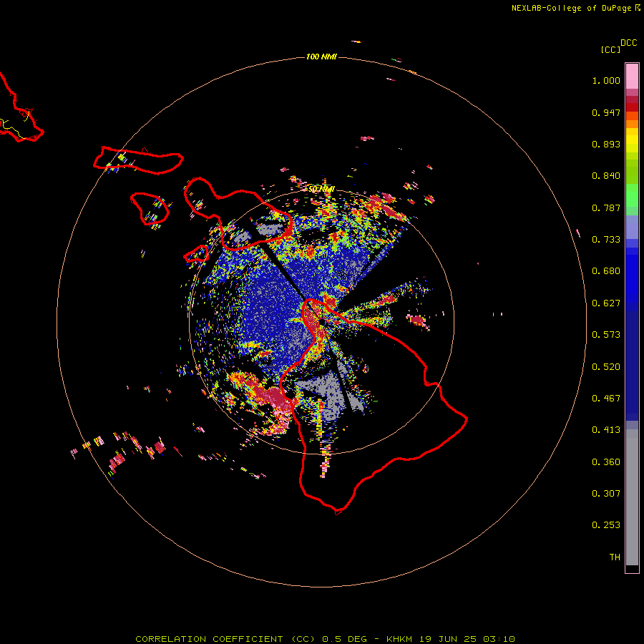Click the 0.253 scale value
This screenshot has height=644, width=644.
pos(606,525)
